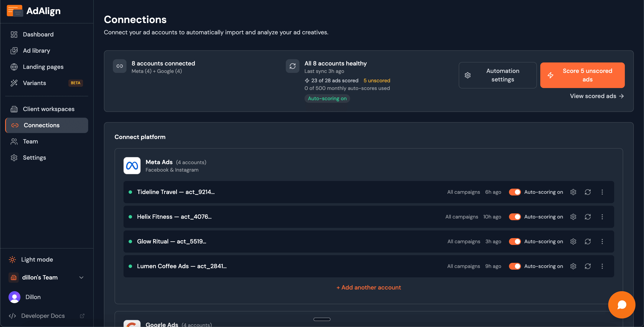Open Variants beta section

tap(46, 83)
